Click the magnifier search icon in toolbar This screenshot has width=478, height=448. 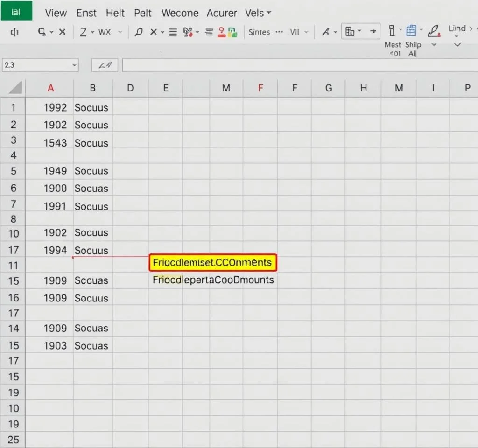coord(138,32)
